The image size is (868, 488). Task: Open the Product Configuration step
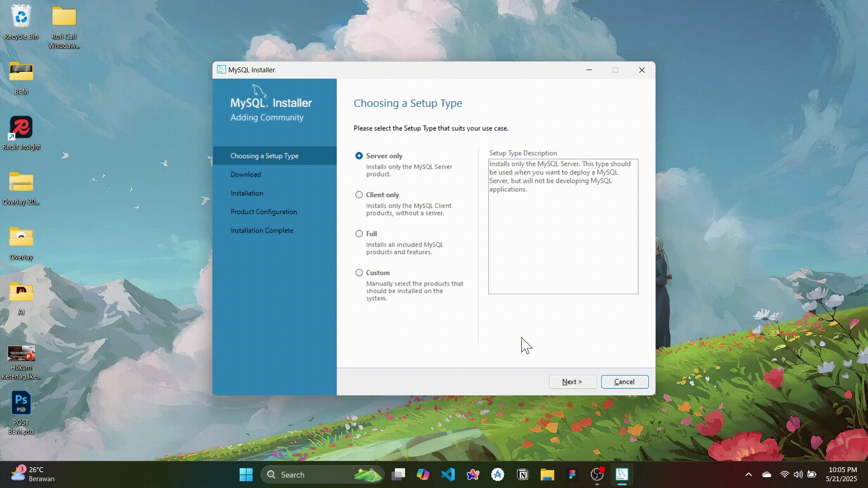pos(264,212)
